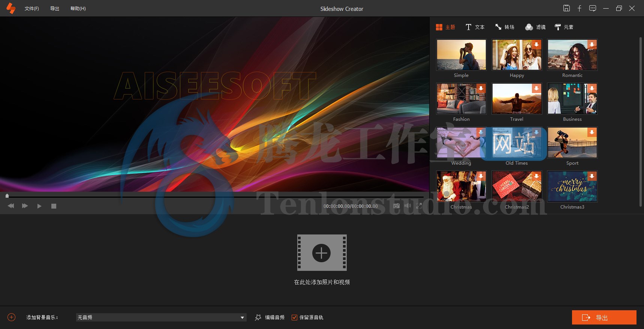Click the rewind playback button
The image size is (644, 329).
[x=11, y=206]
